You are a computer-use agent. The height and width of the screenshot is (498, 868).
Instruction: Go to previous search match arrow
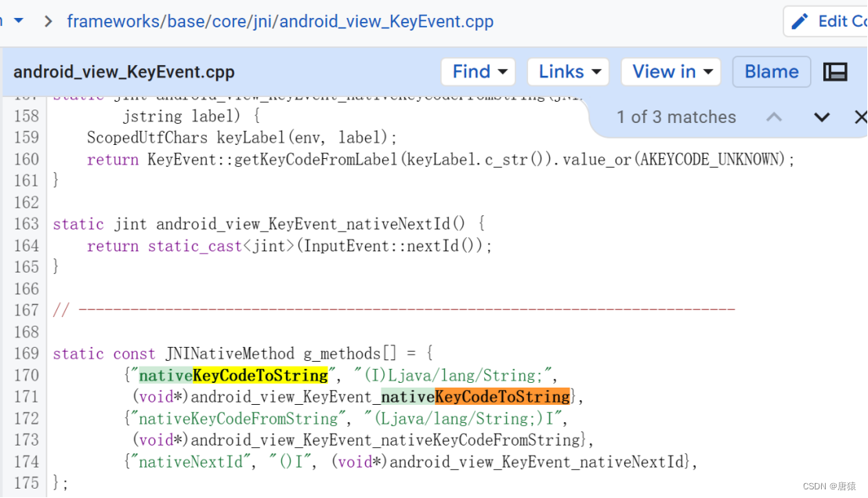(x=774, y=117)
